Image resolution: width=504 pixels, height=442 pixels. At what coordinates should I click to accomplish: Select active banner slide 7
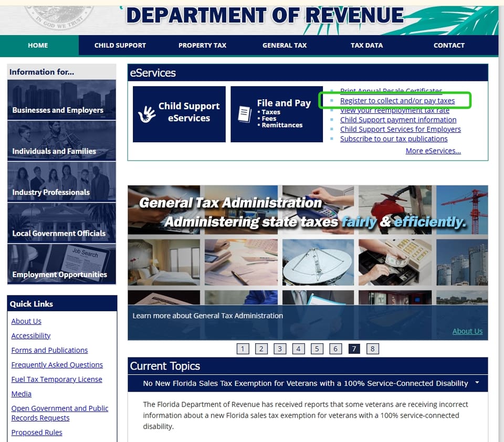coord(354,349)
